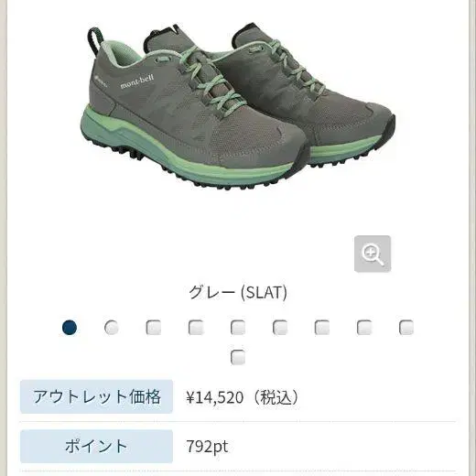View the eighth image indicator dot
Image resolution: width=476 pixels, height=476 pixels.
click(x=364, y=328)
